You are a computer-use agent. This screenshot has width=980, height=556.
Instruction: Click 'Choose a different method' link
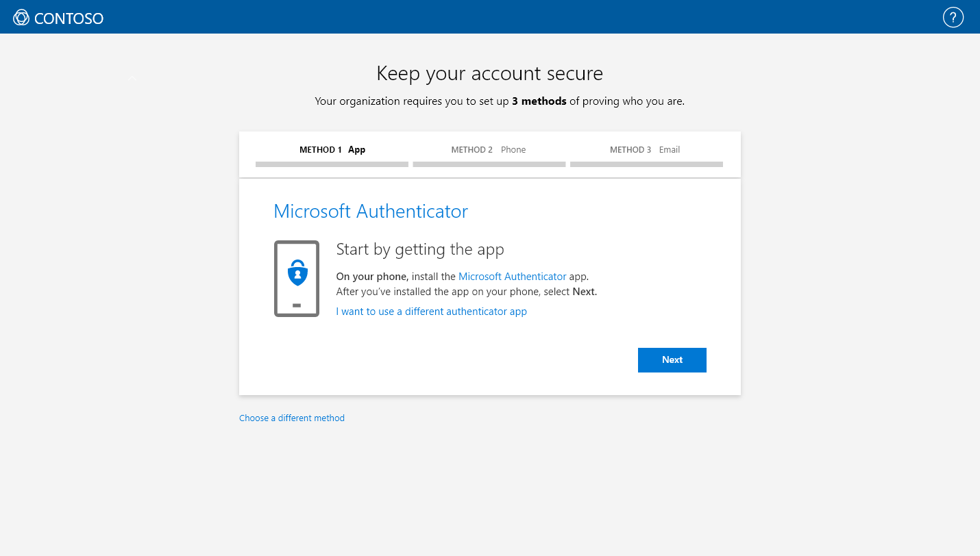pos(292,418)
